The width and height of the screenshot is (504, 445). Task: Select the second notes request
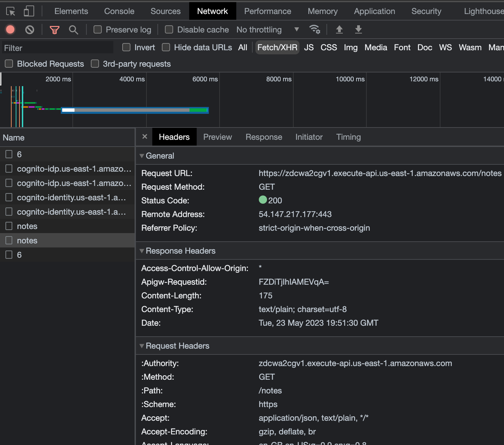pyautogui.click(x=27, y=240)
